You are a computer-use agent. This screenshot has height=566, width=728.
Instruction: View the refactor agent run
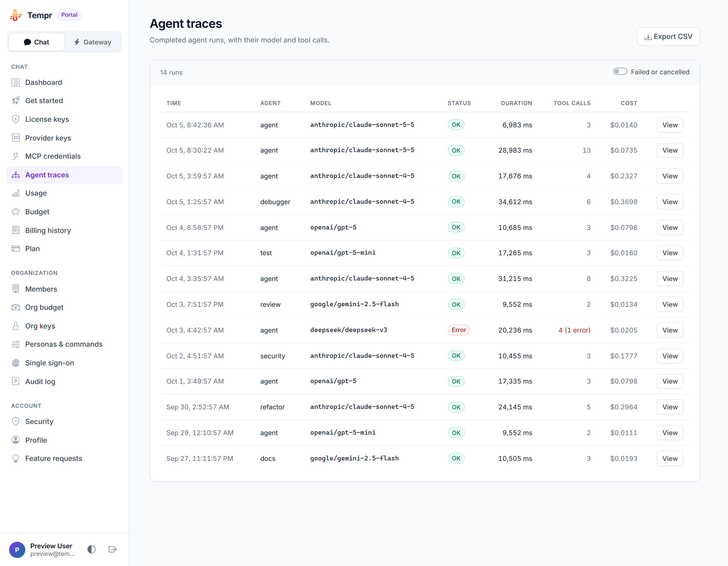[670, 407]
